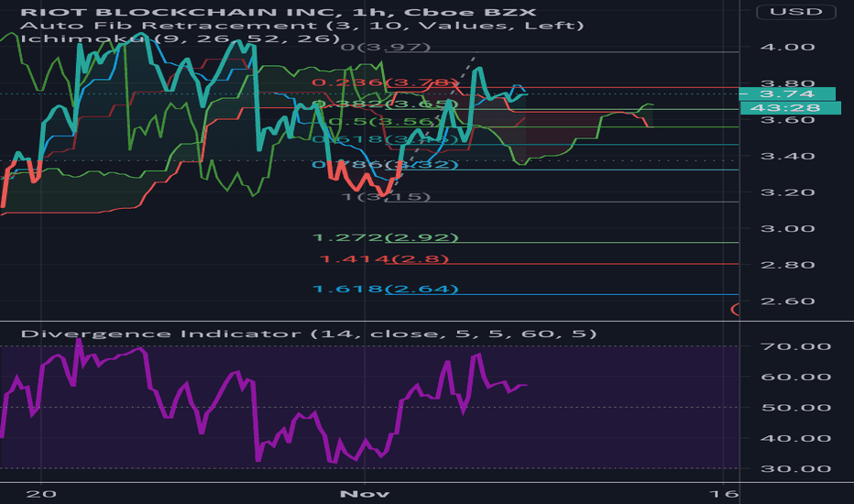Click the 0(3.97) Fibonacci level label
The width and height of the screenshot is (854, 504).
pyautogui.click(x=386, y=48)
